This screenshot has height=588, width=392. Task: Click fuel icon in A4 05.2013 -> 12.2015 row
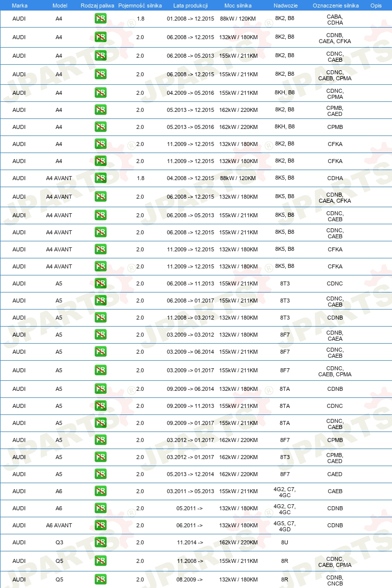(100, 110)
